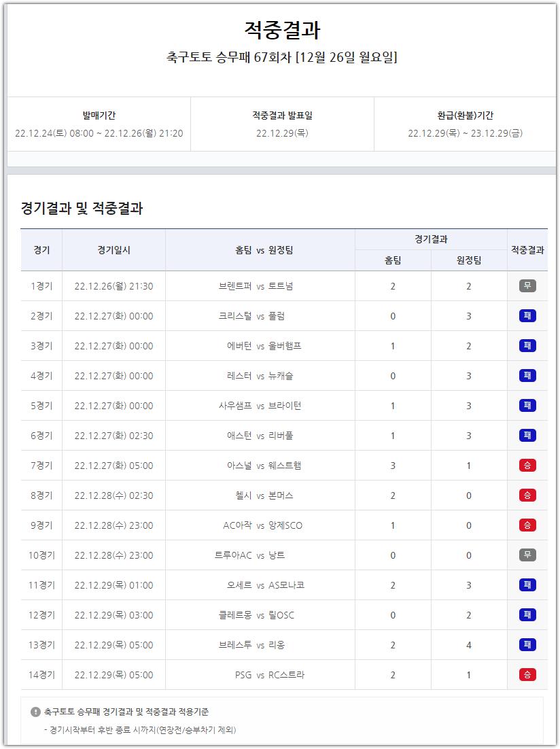Viewport: 560px width, 749px height.
Task: Click the 패 badge in 2경기 row
Action: coord(527,316)
